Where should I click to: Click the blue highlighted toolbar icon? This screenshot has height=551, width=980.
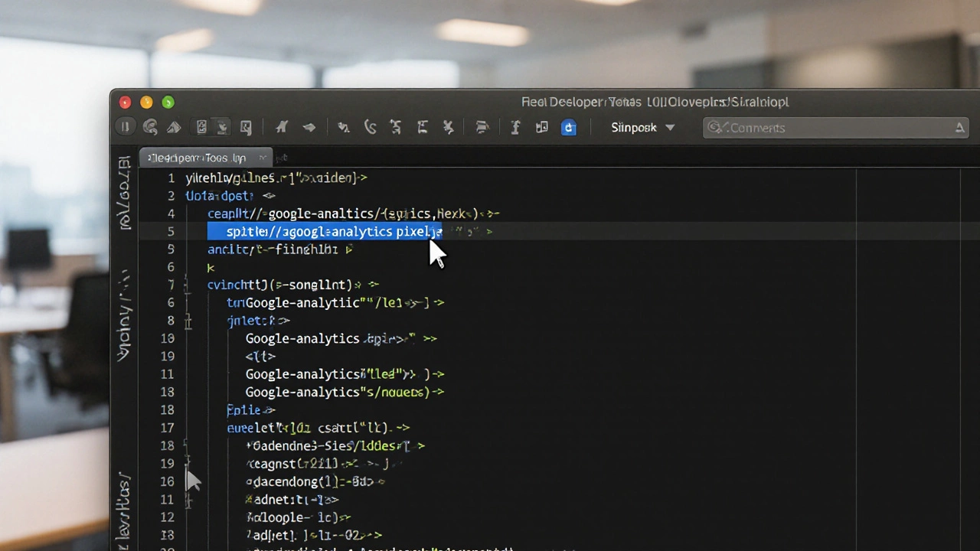[x=568, y=128]
